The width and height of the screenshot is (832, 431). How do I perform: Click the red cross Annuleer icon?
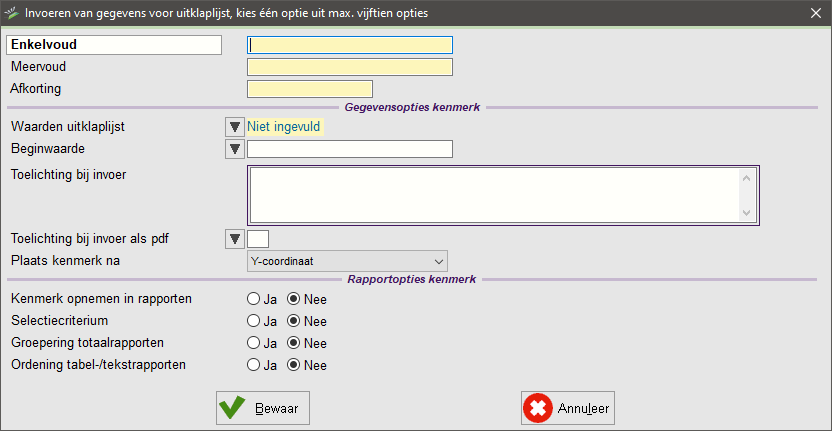pyautogui.click(x=538, y=408)
